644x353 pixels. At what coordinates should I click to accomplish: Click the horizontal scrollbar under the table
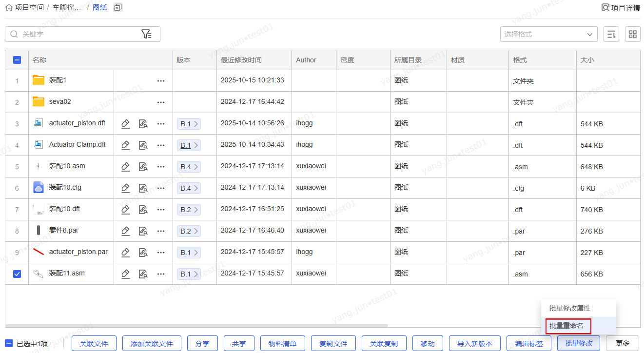tap(195, 326)
